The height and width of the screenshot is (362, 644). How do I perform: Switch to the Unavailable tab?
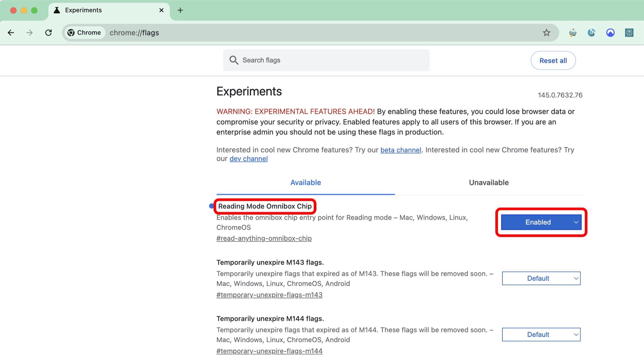pyautogui.click(x=488, y=182)
